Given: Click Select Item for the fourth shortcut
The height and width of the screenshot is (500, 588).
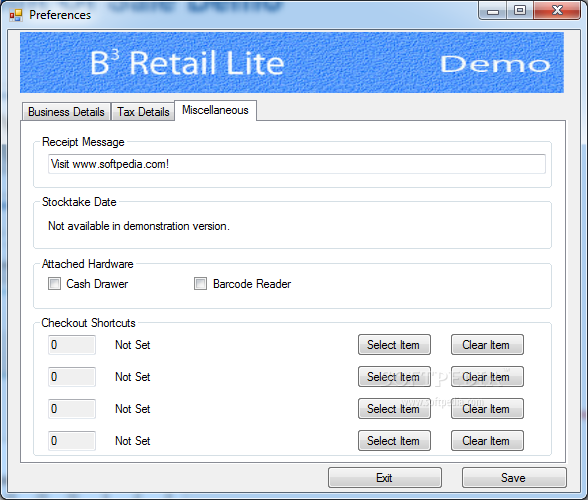Looking at the screenshot, I should (x=394, y=441).
